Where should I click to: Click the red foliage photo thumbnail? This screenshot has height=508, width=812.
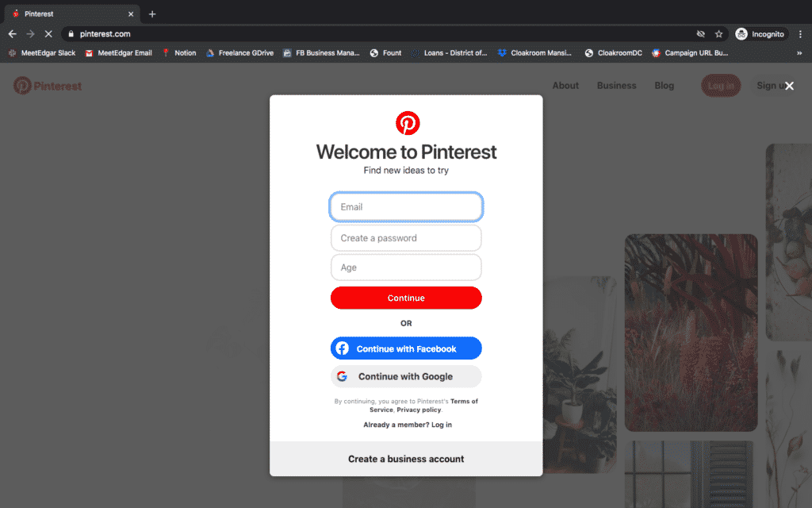[691, 333]
